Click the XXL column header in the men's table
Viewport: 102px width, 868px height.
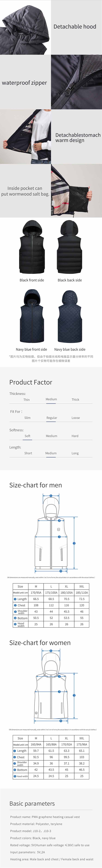coord(82,586)
